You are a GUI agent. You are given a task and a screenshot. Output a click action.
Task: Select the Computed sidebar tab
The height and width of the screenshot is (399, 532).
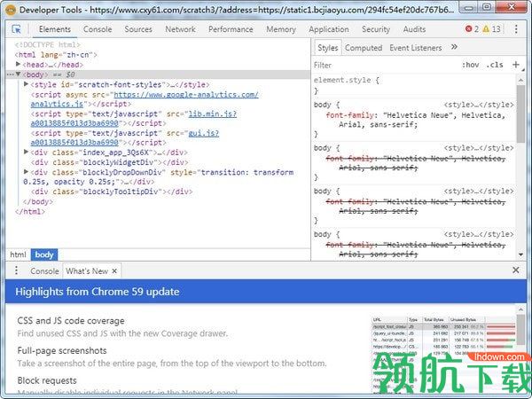tap(364, 48)
